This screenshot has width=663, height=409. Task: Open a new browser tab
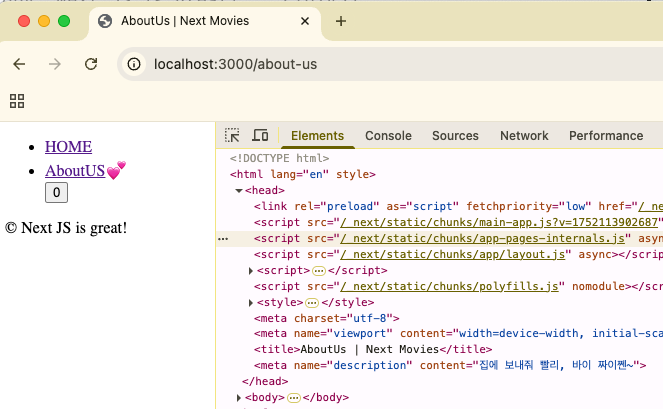coord(341,21)
